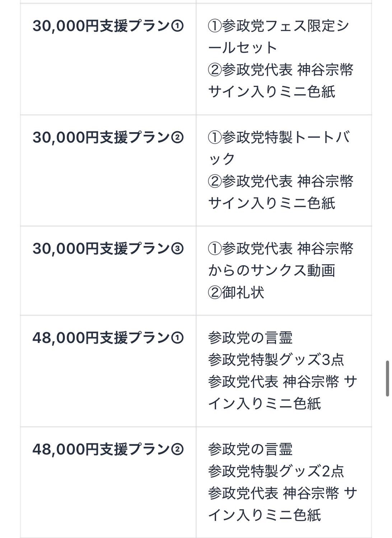Click the page scrollbar thumb on right edge
The height and width of the screenshot is (538, 392).
click(x=388, y=378)
